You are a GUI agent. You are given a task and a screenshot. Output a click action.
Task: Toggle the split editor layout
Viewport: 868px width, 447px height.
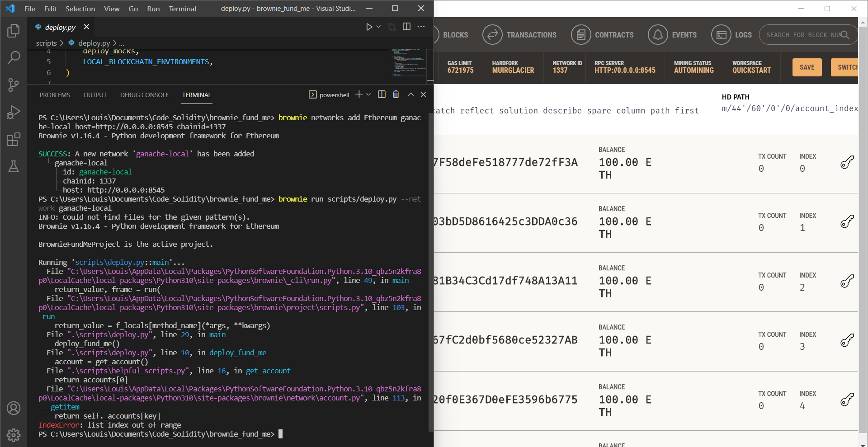click(x=406, y=27)
